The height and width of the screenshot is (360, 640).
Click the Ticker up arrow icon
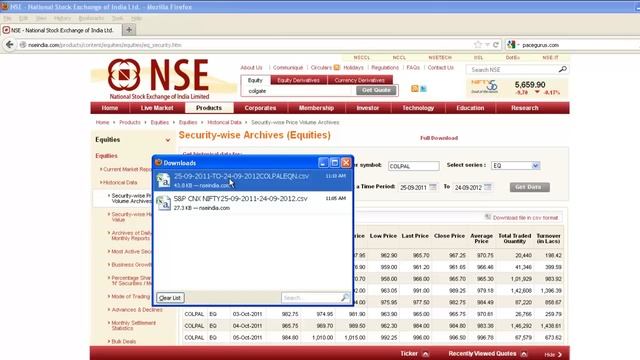click(x=425, y=354)
